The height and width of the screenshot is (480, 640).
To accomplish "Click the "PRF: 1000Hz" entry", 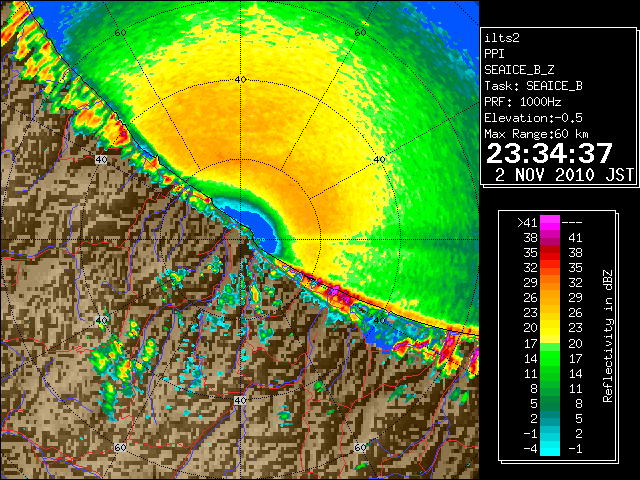I will (x=523, y=102).
